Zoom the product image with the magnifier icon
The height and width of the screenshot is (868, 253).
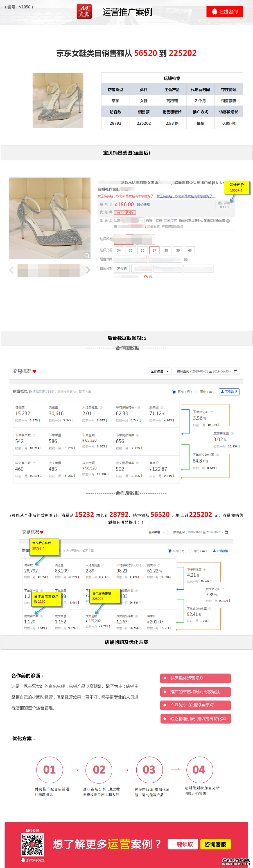tap(87, 255)
